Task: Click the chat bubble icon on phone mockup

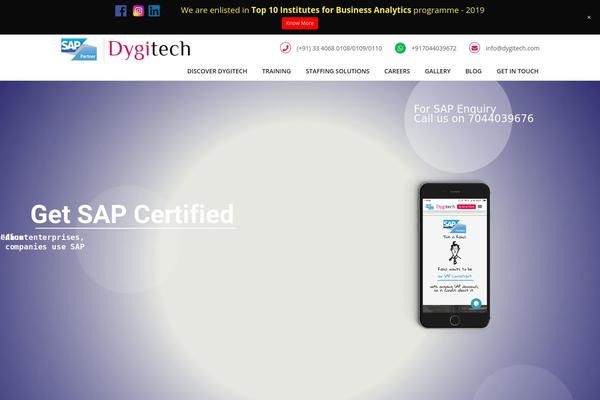Action: (x=476, y=304)
